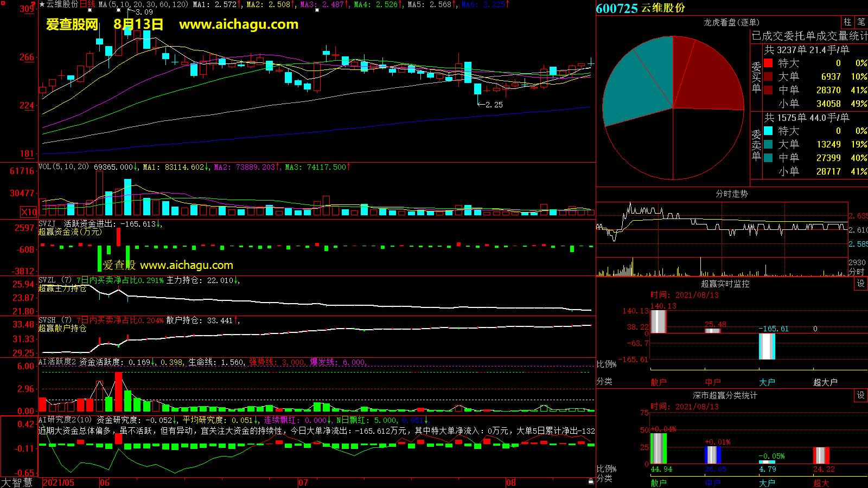Image resolution: width=868 pixels, height=488 pixels.
Task: Select the 分时走势 panel header
Action: click(x=731, y=194)
